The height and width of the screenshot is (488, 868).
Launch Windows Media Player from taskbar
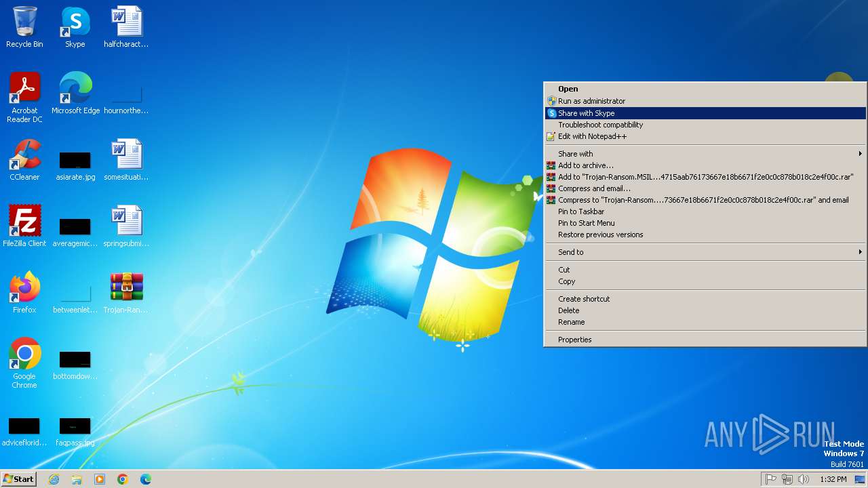tap(100, 479)
